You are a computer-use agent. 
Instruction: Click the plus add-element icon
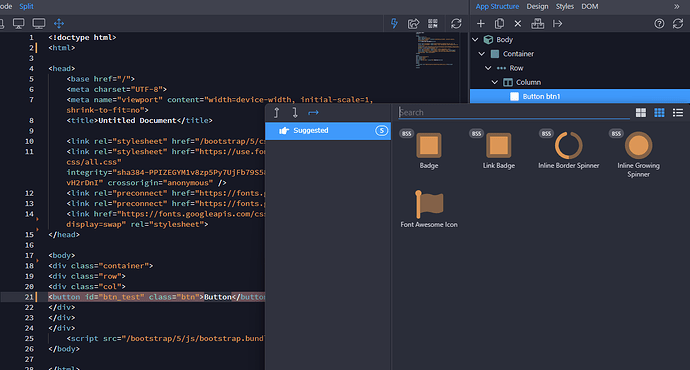(x=481, y=24)
